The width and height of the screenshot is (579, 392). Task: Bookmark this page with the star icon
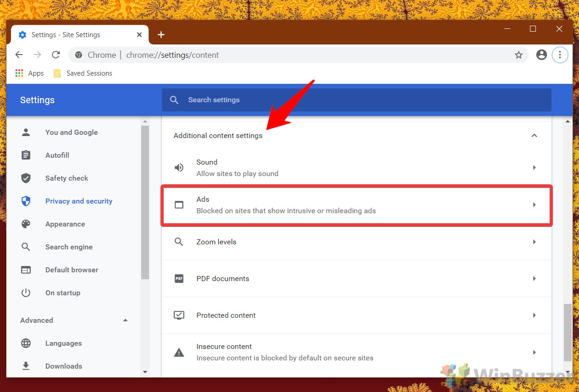click(518, 55)
